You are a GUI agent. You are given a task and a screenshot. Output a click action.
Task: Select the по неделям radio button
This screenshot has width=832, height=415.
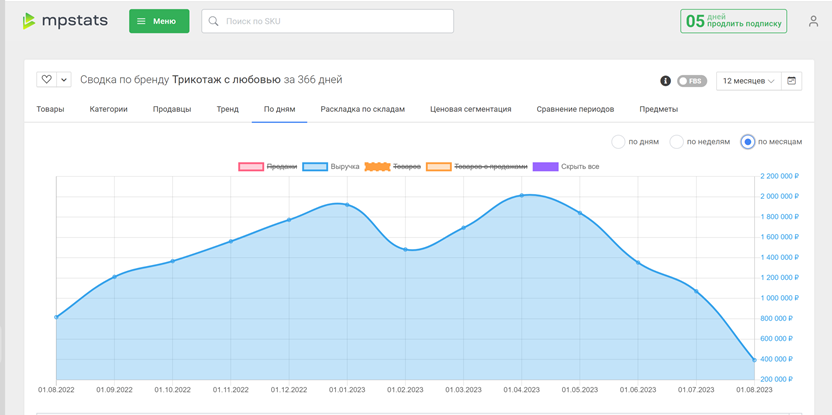(676, 142)
